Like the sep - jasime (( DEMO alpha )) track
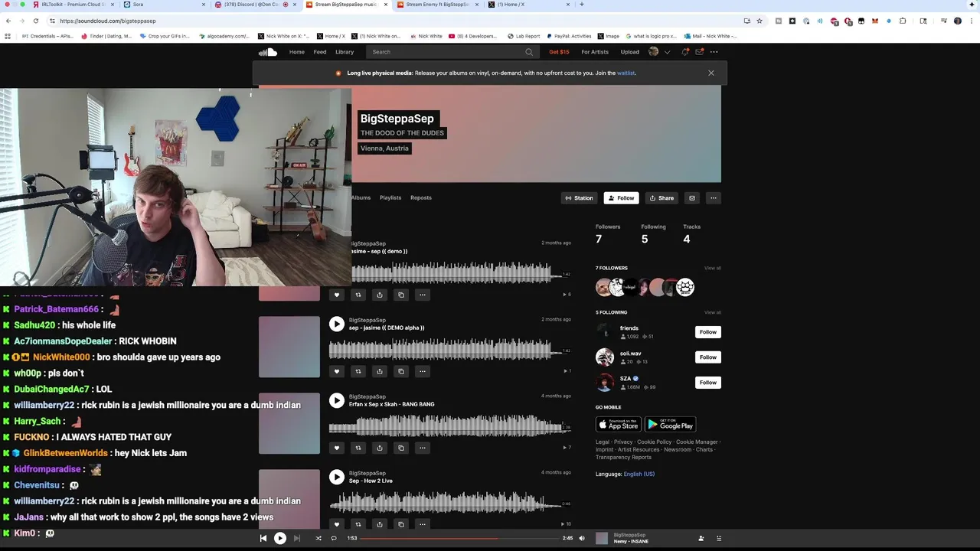This screenshot has width=980, height=551. point(336,371)
